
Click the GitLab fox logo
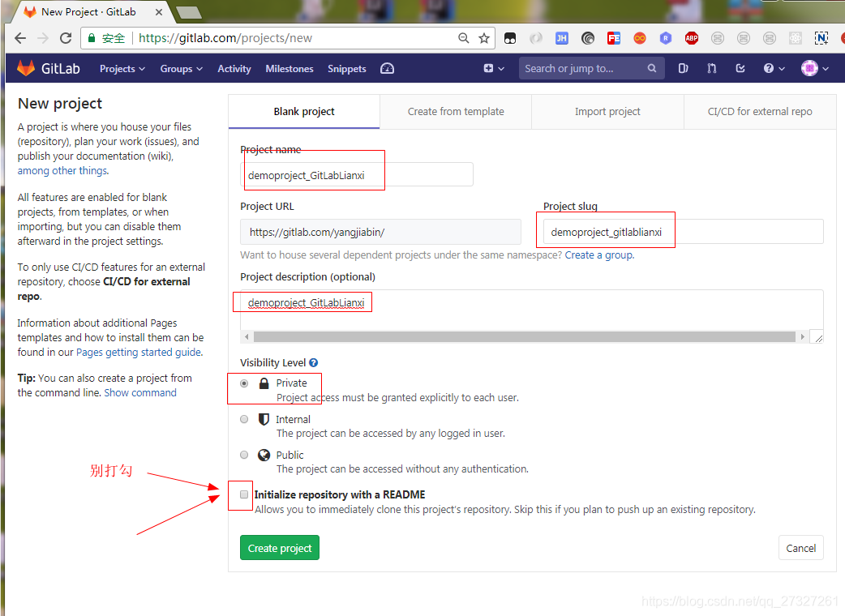click(25, 68)
